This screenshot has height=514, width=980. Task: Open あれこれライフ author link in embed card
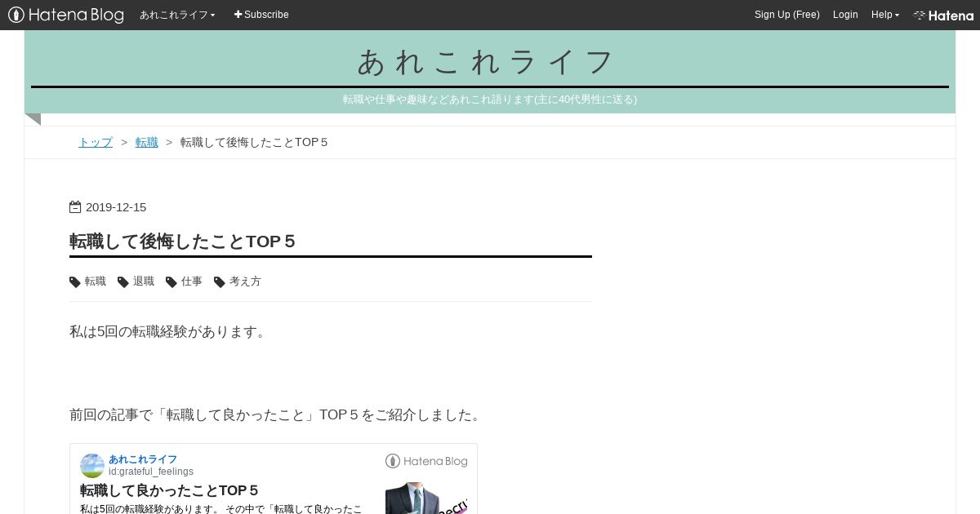(x=143, y=459)
